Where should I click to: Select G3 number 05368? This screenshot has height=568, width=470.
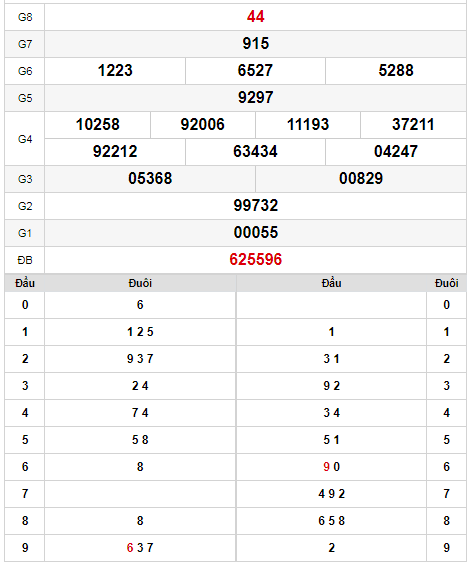150,179
